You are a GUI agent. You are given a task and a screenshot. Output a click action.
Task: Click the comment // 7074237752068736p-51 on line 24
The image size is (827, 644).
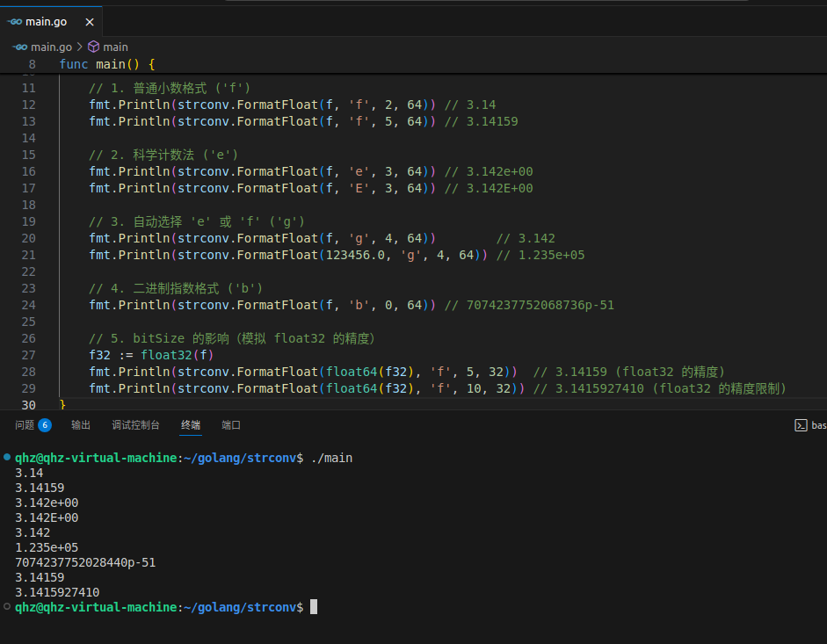click(x=530, y=306)
